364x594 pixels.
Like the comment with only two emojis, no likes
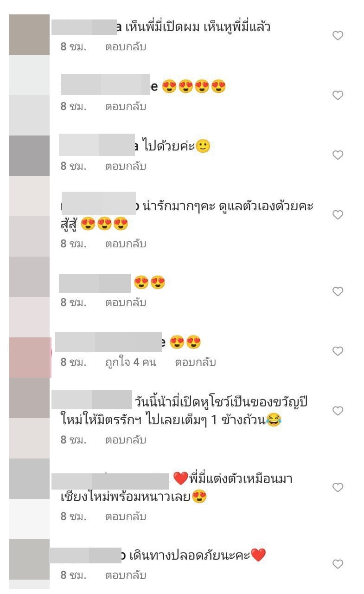338,291
